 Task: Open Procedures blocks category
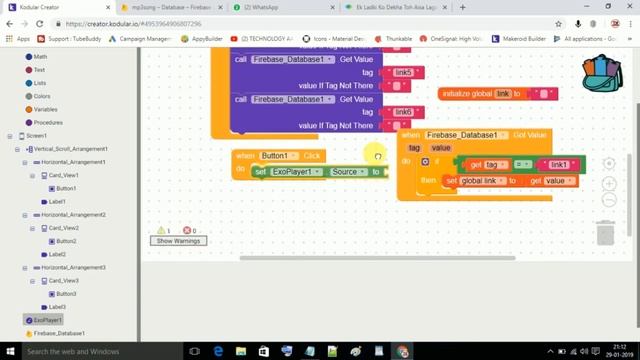[44, 122]
